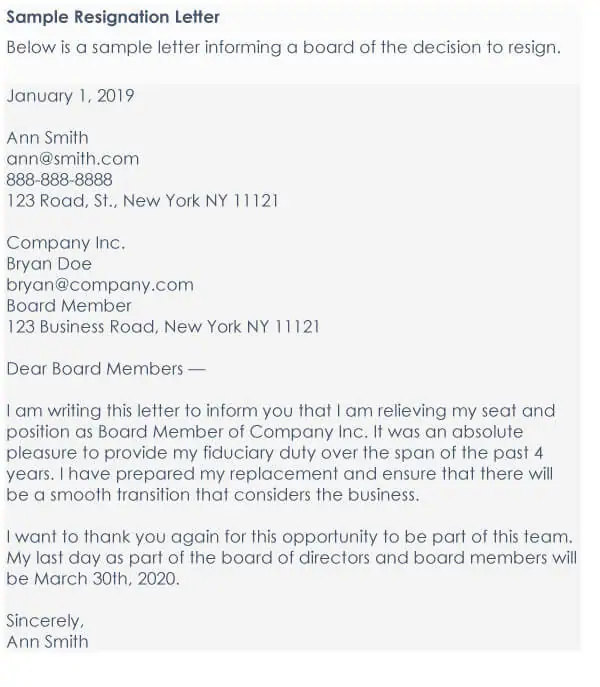This screenshot has height=687, width=600.
Task: Click the 123 Business Road address line
Action: coord(163,327)
